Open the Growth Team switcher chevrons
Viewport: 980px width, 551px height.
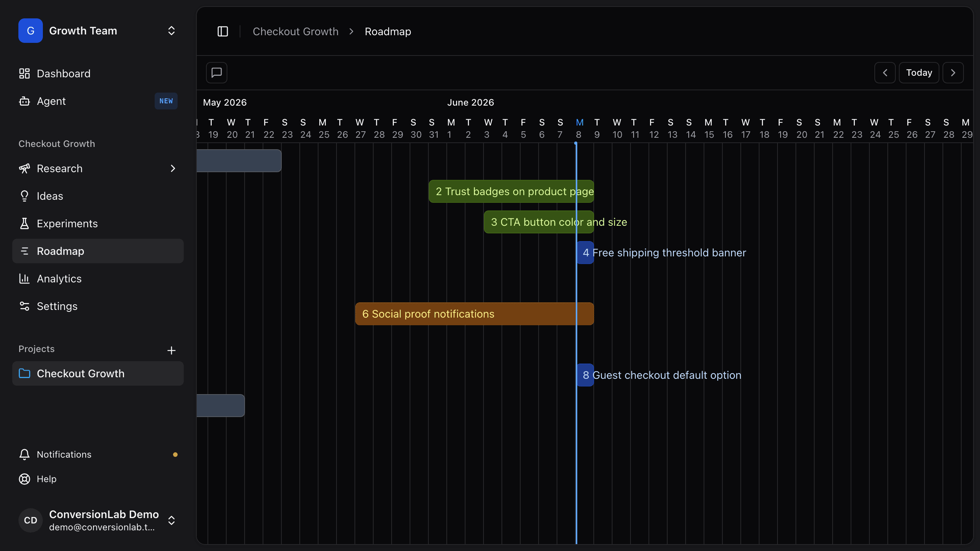coord(171,31)
